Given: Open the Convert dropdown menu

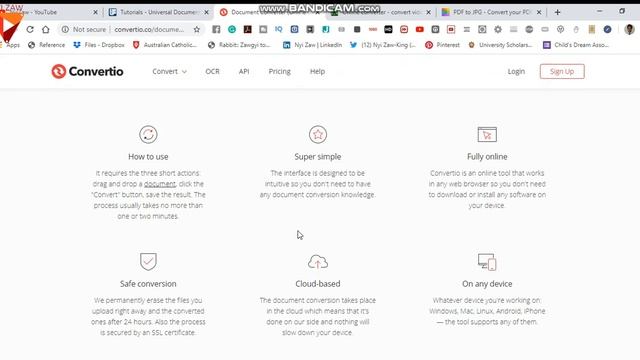Looking at the screenshot, I should [x=169, y=71].
